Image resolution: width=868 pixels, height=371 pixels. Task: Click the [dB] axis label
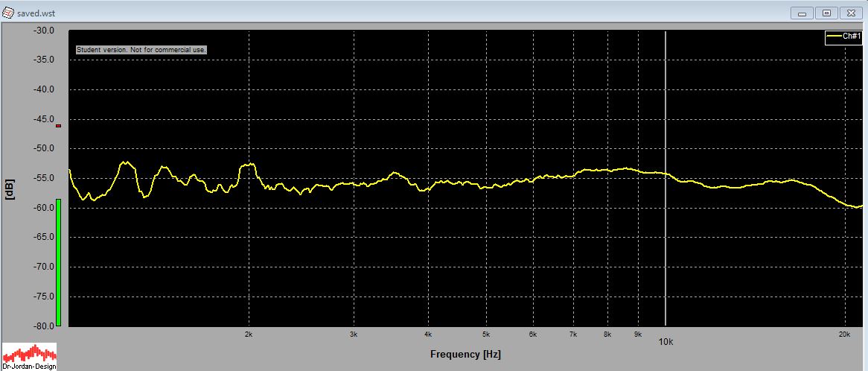(10, 188)
